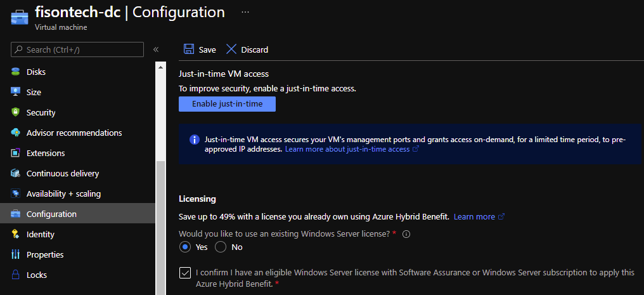Click the Discard button label
Screen dimensions: 644x295
point(255,49)
